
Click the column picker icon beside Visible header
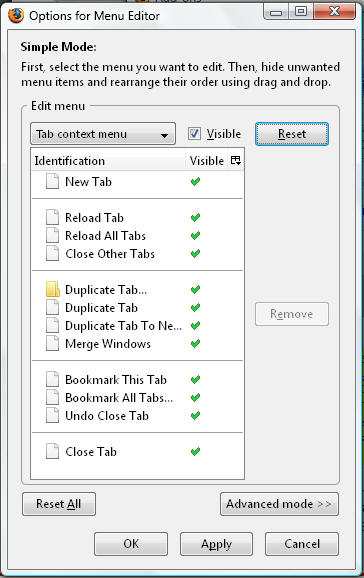236,160
